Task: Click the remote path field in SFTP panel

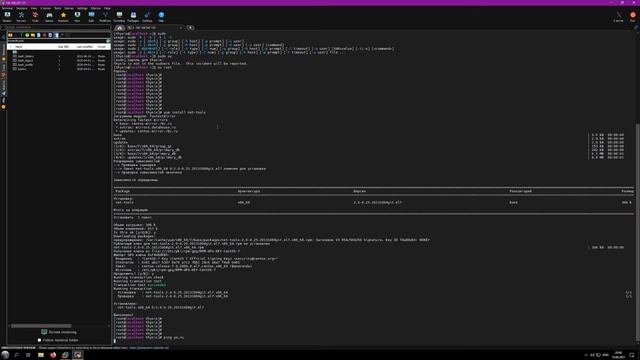Action: 56,41
